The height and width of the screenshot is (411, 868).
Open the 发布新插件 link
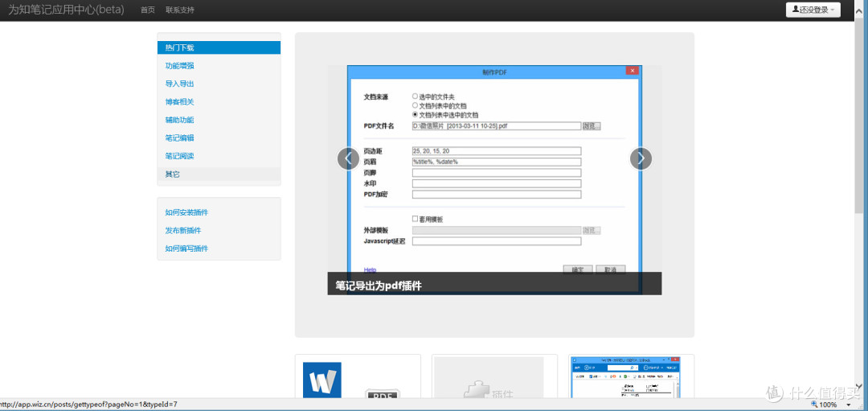point(183,230)
